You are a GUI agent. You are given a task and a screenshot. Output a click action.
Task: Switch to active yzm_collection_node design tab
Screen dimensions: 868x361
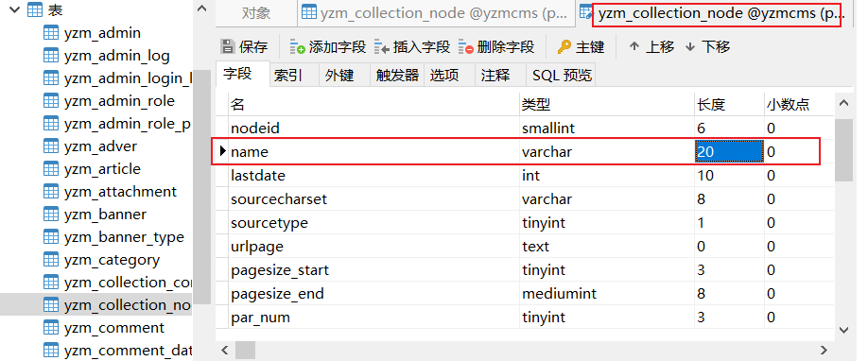point(715,14)
